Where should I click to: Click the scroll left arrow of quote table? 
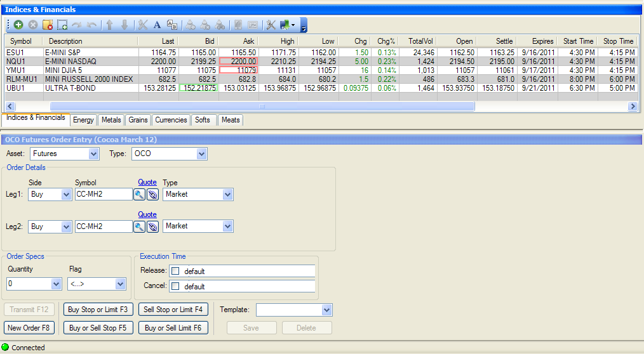click(x=10, y=106)
